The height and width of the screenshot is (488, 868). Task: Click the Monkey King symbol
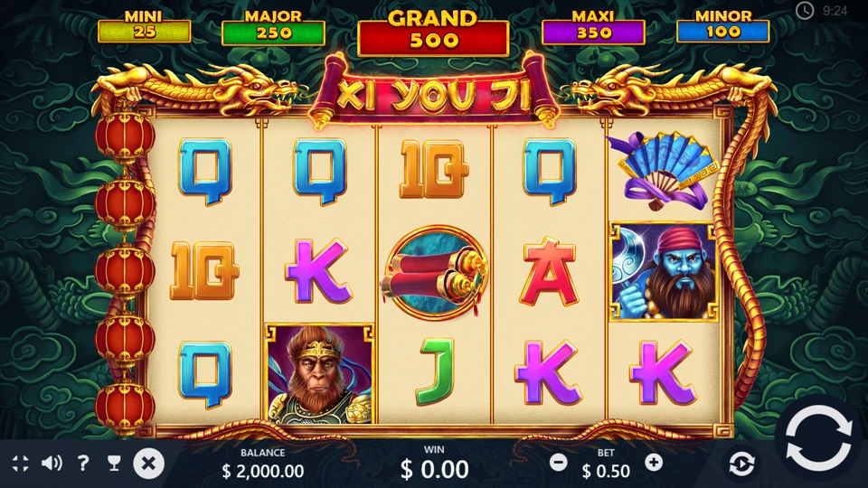[x=319, y=374]
